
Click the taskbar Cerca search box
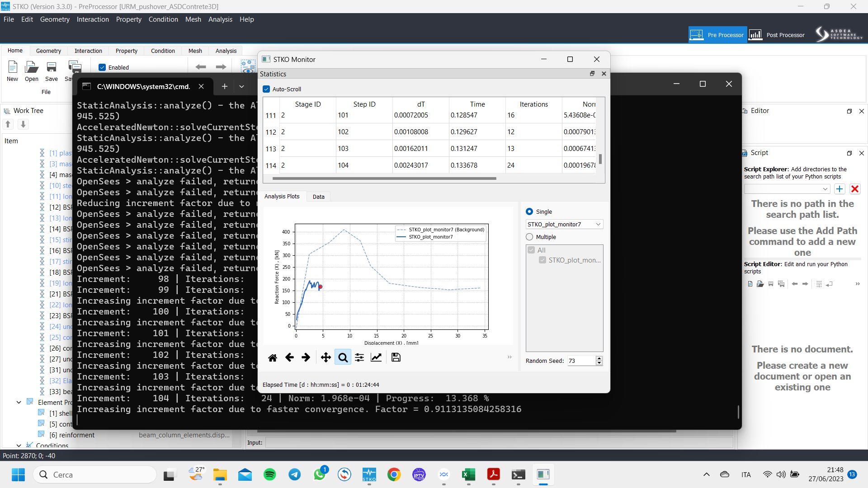[95, 474]
